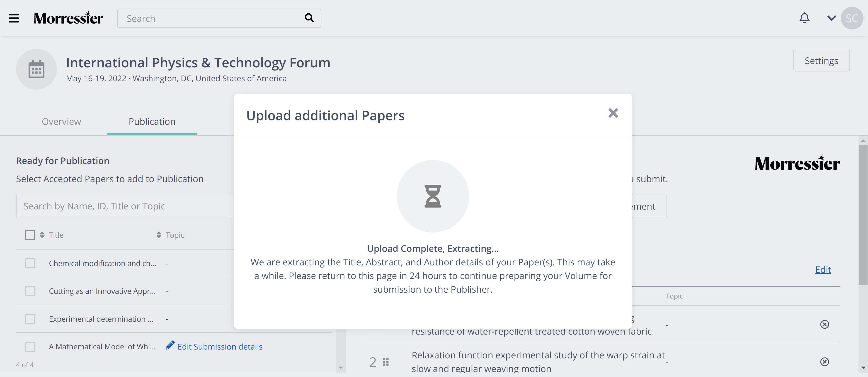Open the SC user avatar
The height and width of the screenshot is (377, 868).
[852, 18]
